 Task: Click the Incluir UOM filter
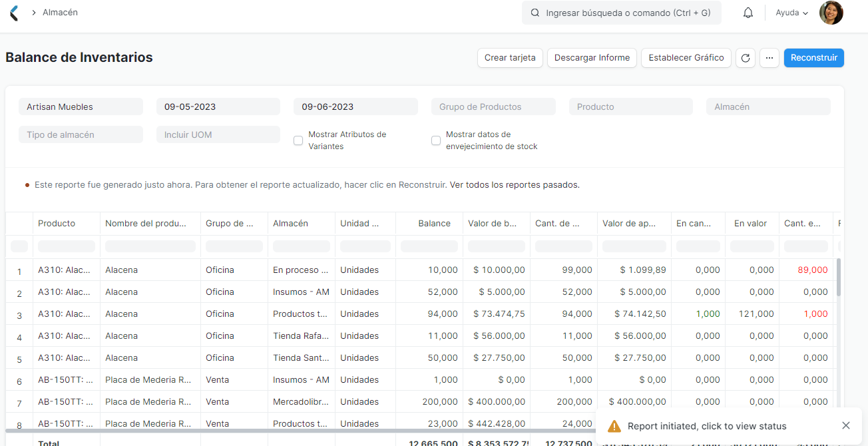click(218, 134)
